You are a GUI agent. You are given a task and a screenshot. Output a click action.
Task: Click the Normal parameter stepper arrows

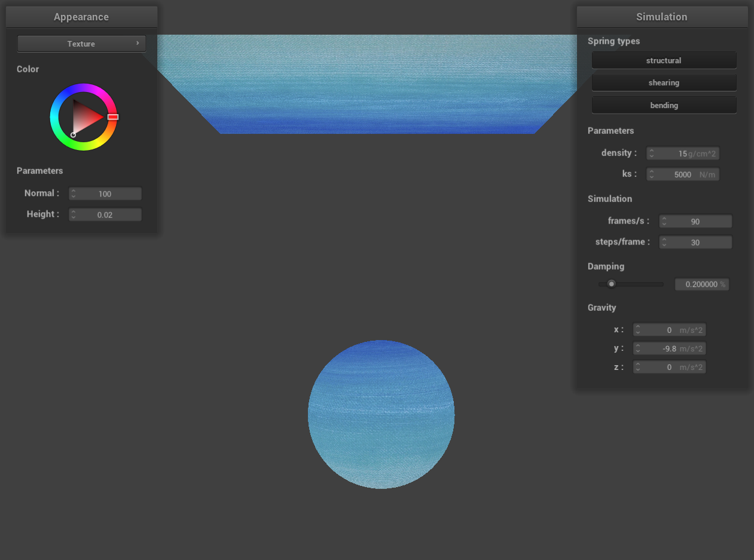[74, 194]
